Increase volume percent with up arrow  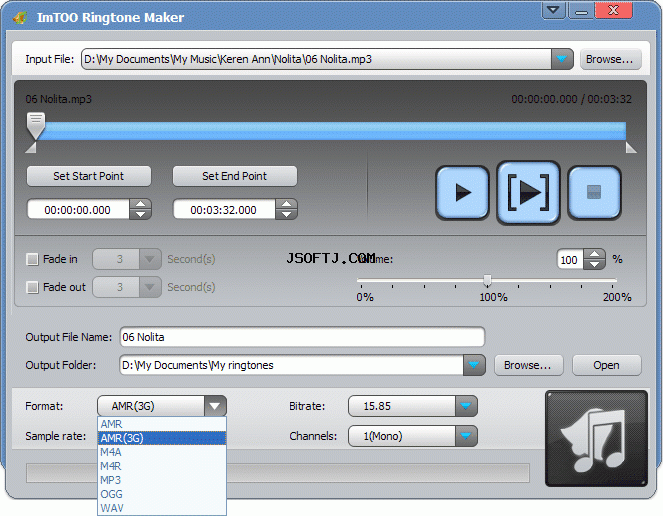pyautogui.click(x=595, y=254)
